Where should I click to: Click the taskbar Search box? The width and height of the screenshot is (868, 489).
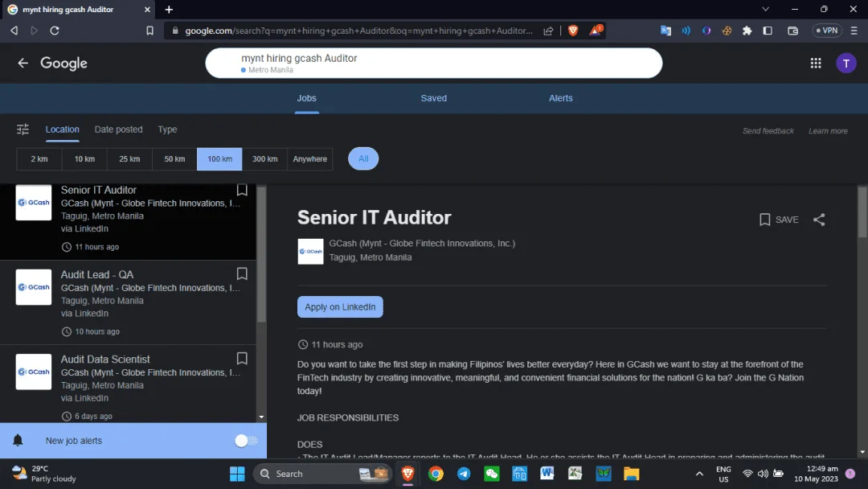coord(323,474)
